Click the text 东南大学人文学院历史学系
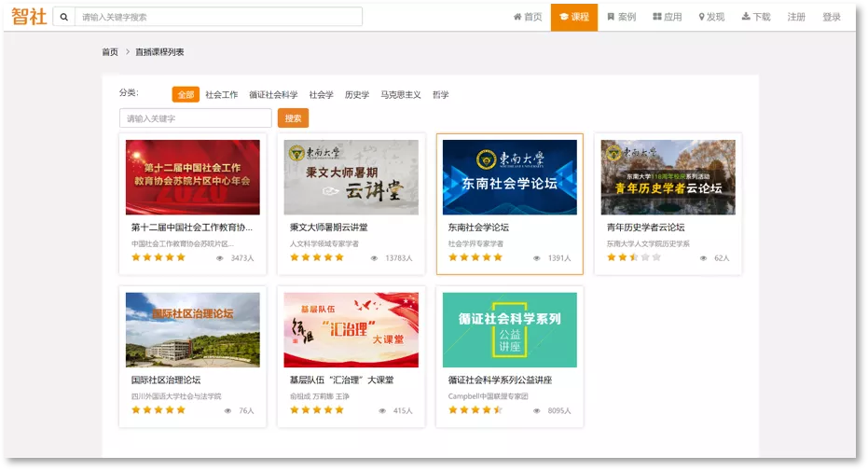 coord(648,243)
